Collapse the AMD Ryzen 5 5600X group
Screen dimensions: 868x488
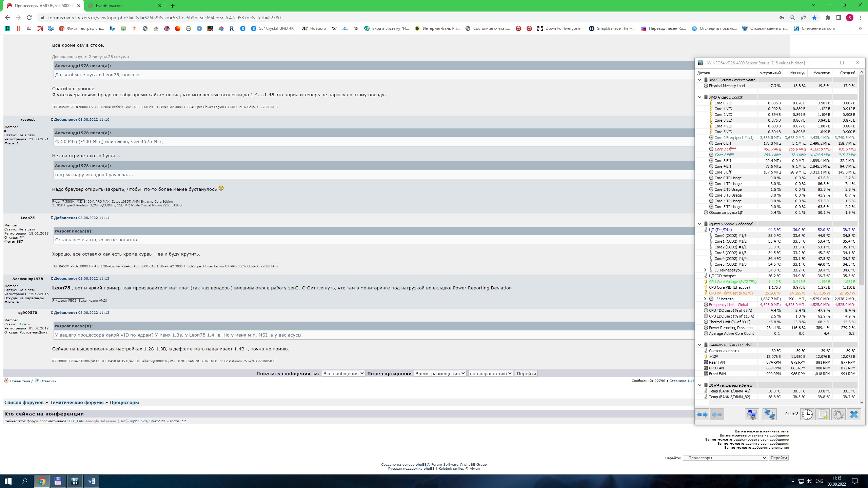coord(699,97)
